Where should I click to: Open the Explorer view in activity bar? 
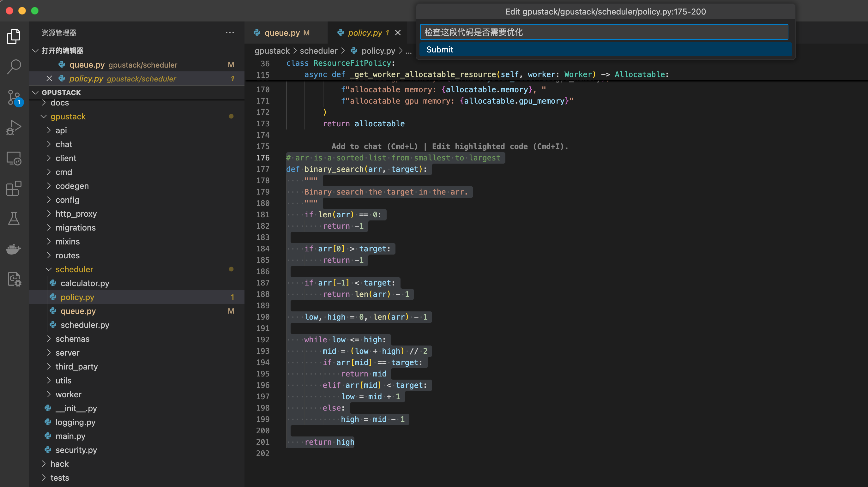14,36
